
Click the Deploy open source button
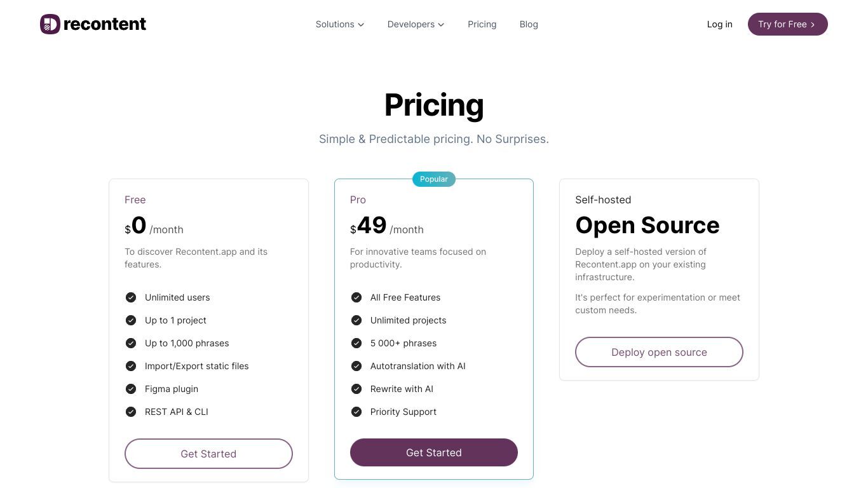click(659, 352)
